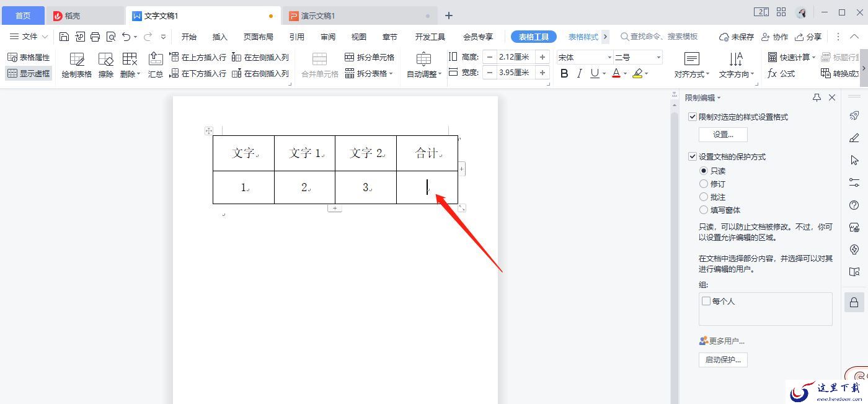The image size is (868, 404).
Task: Increase row height with plus button
Action: click(542, 57)
